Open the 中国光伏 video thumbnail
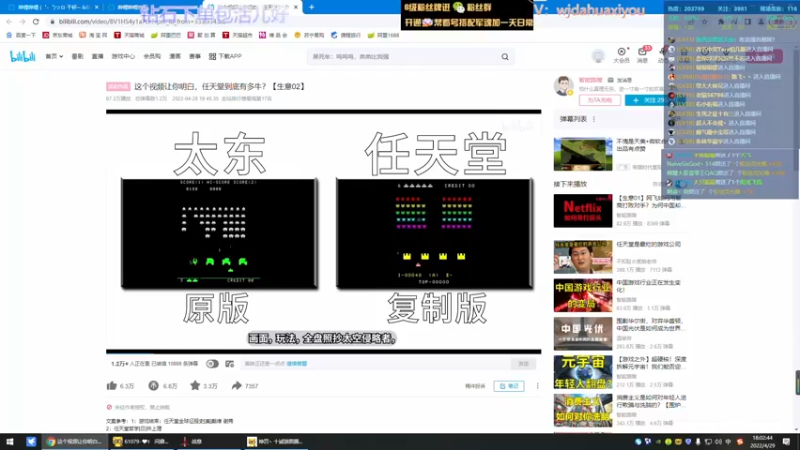The width and height of the screenshot is (800, 450). pos(583,334)
